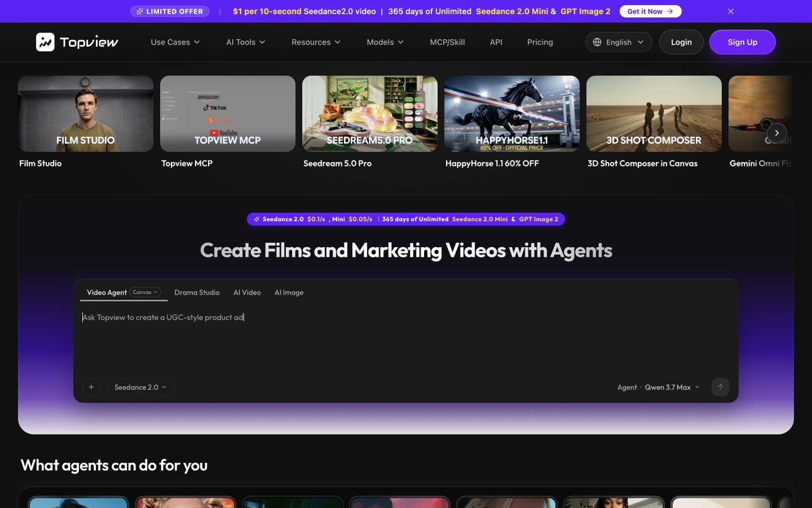The width and height of the screenshot is (812, 508).
Task: Open the MCP/Skill page
Action: pyautogui.click(x=448, y=42)
